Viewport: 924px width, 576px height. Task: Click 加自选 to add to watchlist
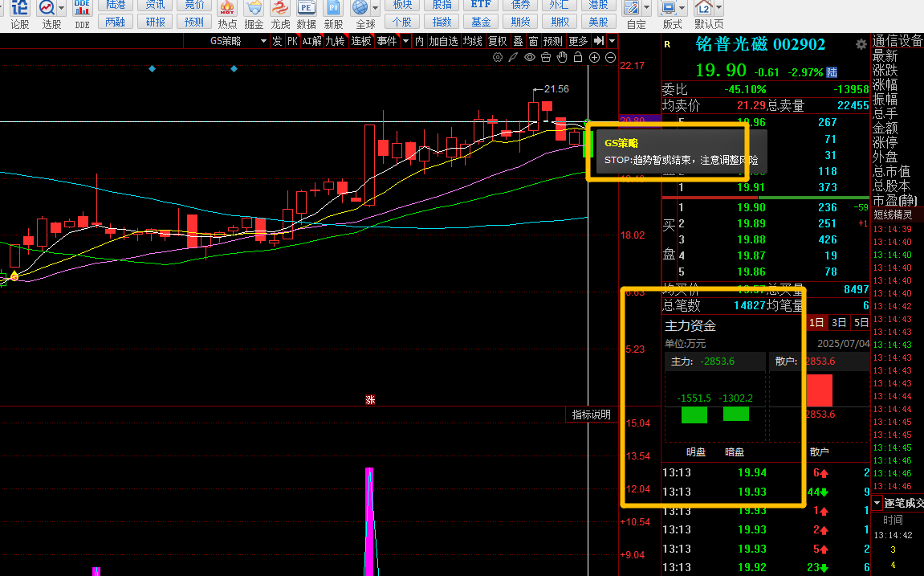point(443,41)
